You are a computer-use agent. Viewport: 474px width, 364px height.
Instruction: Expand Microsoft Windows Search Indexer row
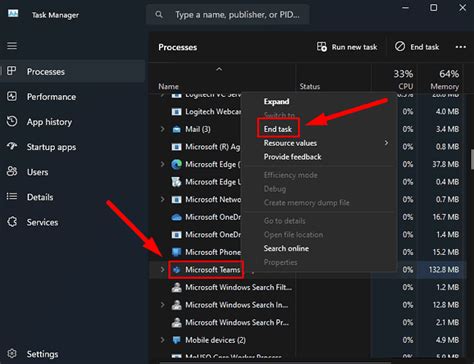162,305
